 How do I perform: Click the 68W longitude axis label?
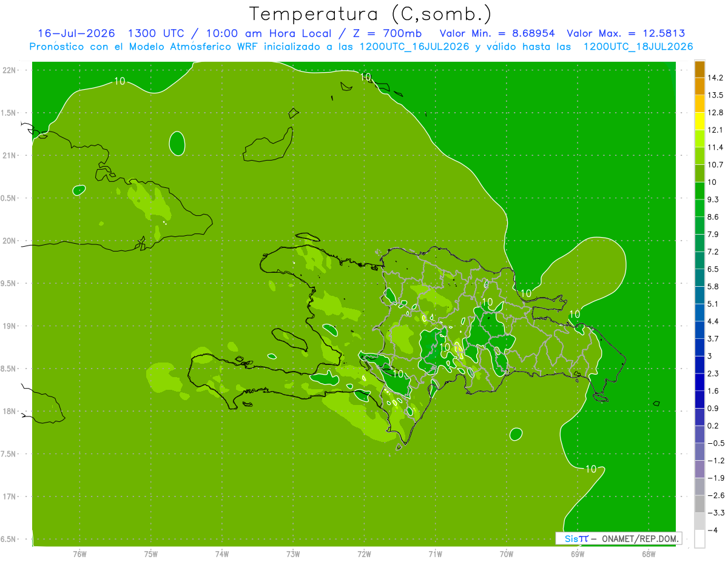[648, 554]
